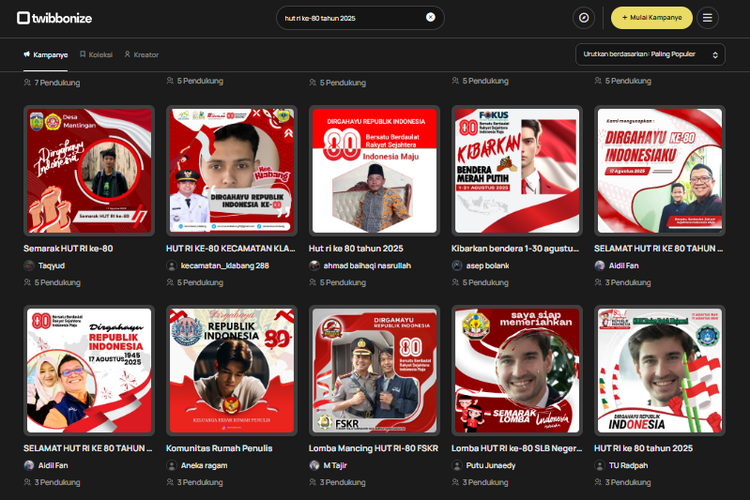Click the Taqyud creator avatar
The height and width of the screenshot is (500, 750).
click(29, 265)
